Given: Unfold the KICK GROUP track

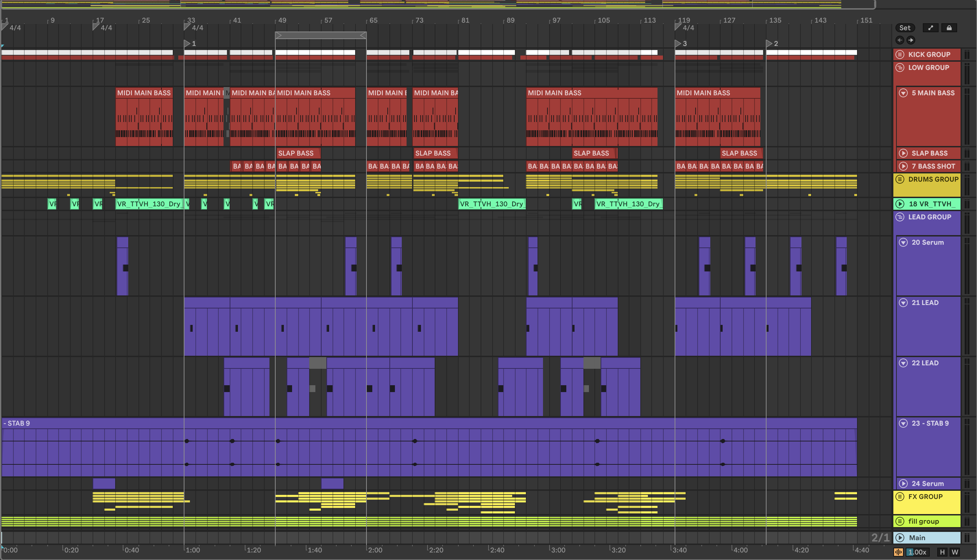Looking at the screenshot, I should click(x=900, y=54).
